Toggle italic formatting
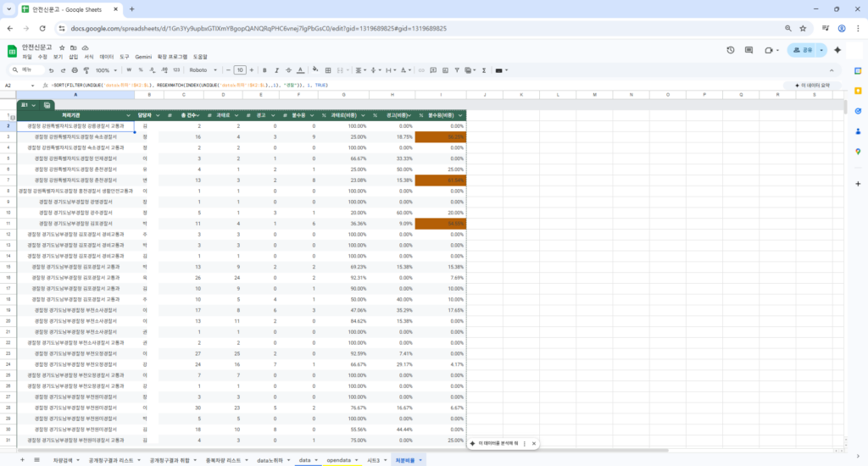The width and height of the screenshot is (868, 466). coord(276,69)
